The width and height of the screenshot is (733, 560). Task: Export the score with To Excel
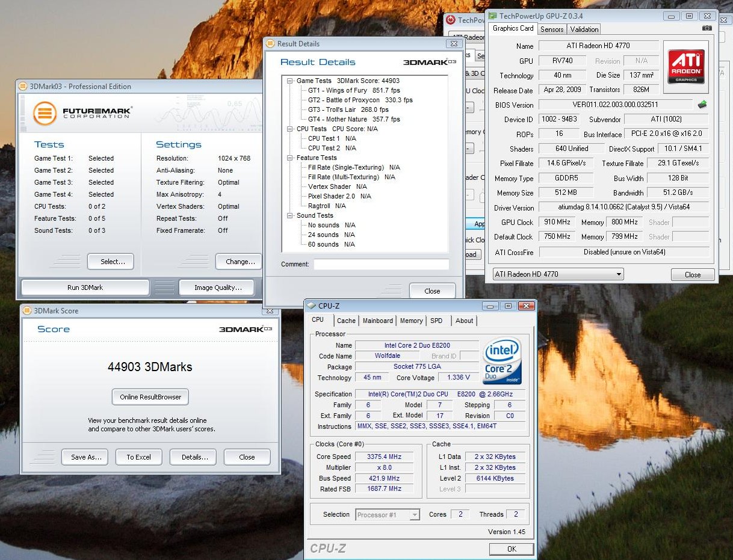coord(139,457)
